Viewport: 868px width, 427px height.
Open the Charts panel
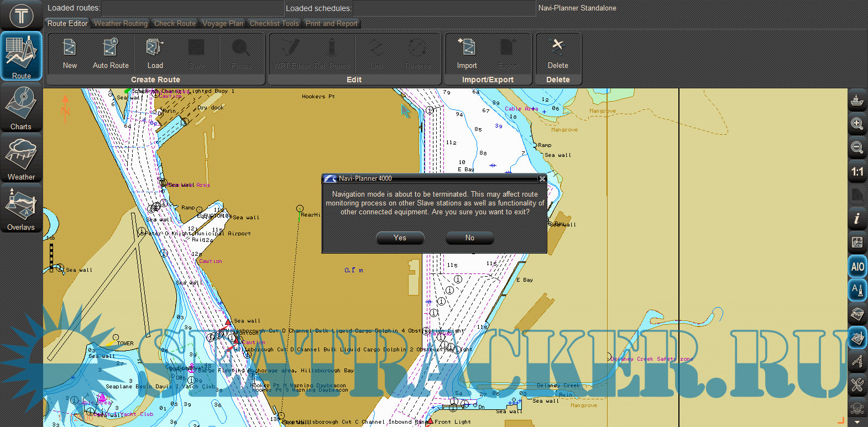click(21, 108)
